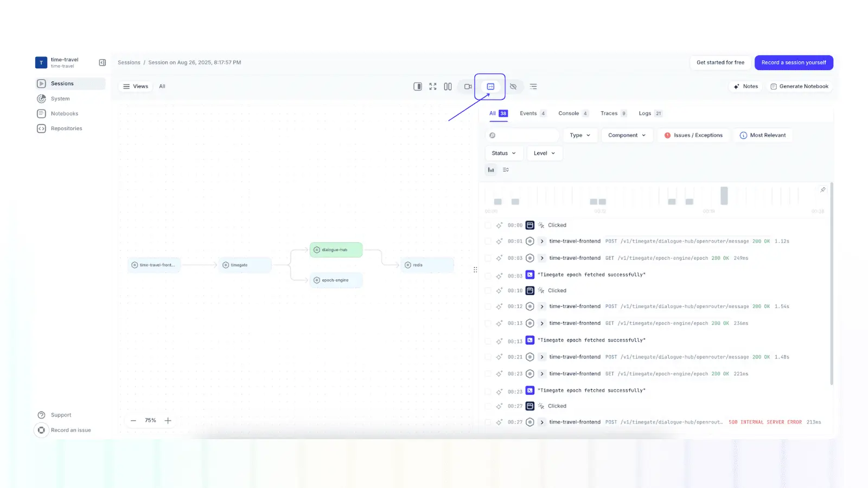Viewport: 868px width, 488px height.
Task: Expand the Component filter dropdown
Action: (x=627, y=136)
